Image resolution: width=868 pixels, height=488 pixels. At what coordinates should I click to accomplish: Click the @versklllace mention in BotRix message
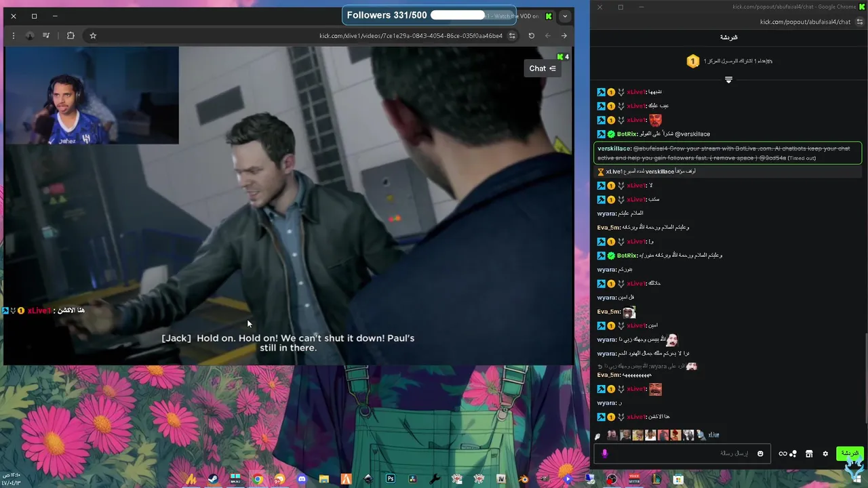[692, 134]
